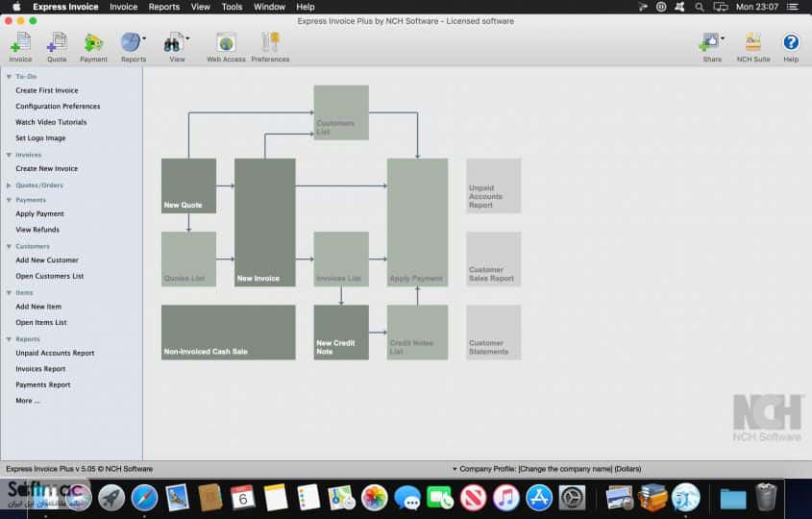Collapse the To-Do sidebar section
The width and height of the screenshot is (812, 519).
[x=9, y=77]
